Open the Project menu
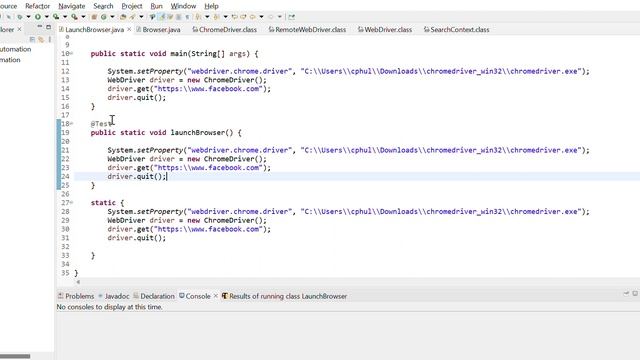The width and height of the screenshot is (640, 360). point(132,6)
